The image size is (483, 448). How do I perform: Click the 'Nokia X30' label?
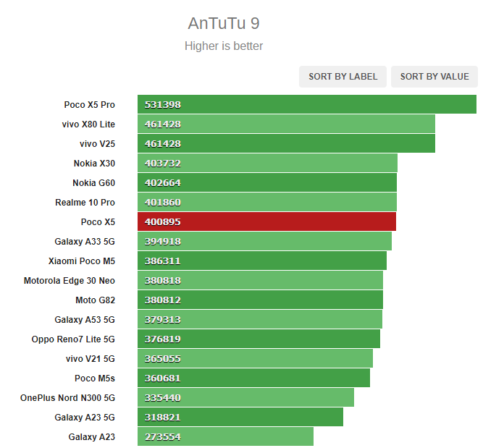(94, 163)
